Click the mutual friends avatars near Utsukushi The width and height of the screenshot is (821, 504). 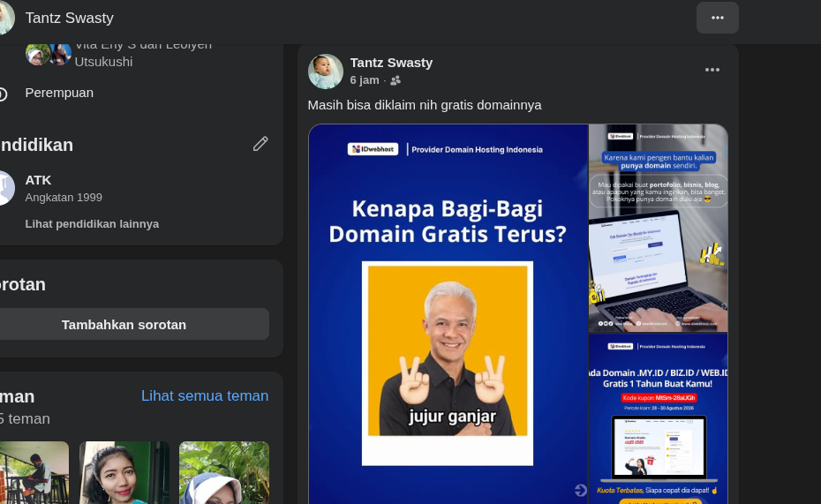click(x=49, y=54)
